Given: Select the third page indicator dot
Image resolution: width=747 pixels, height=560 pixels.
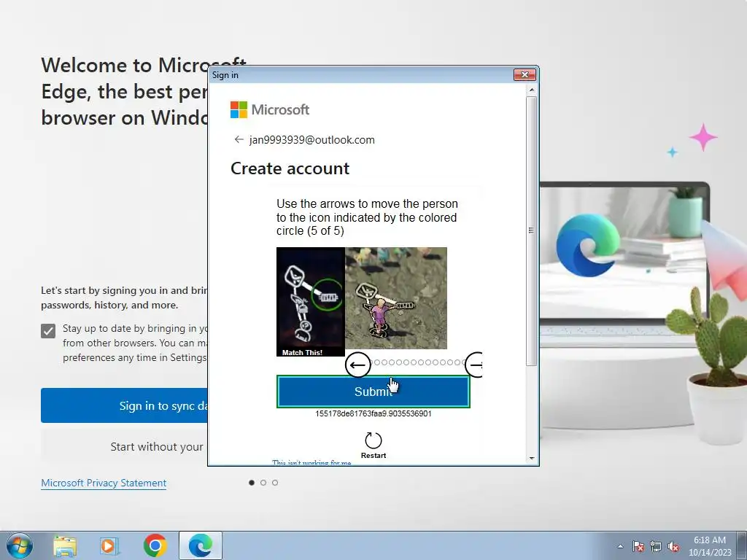Looking at the screenshot, I should point(275,483).
